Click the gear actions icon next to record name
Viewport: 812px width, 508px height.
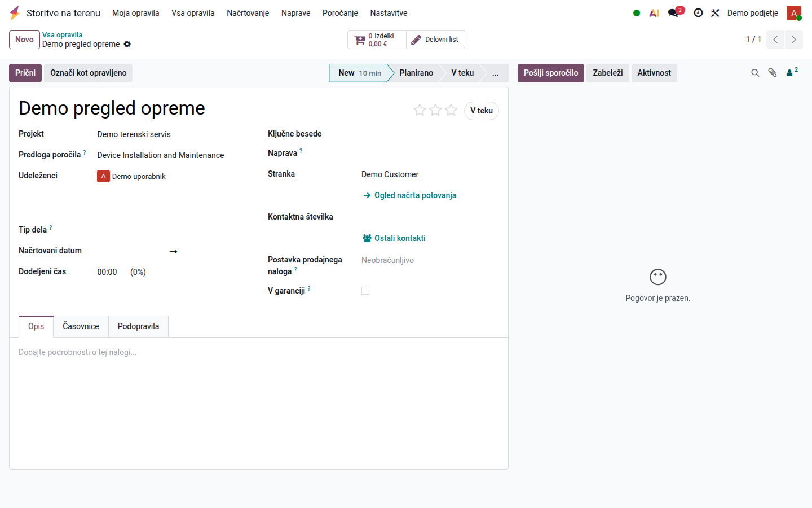point(127,44)
